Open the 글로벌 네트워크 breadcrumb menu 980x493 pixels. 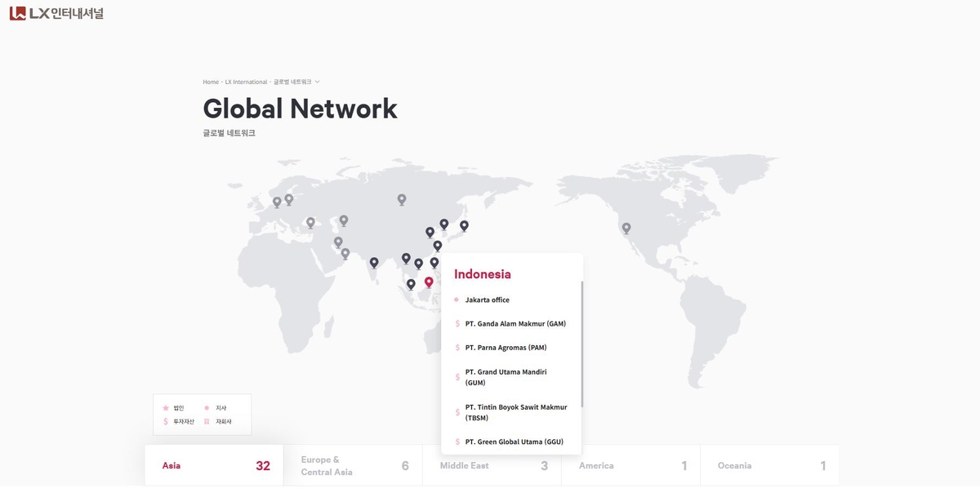(292, 82)
